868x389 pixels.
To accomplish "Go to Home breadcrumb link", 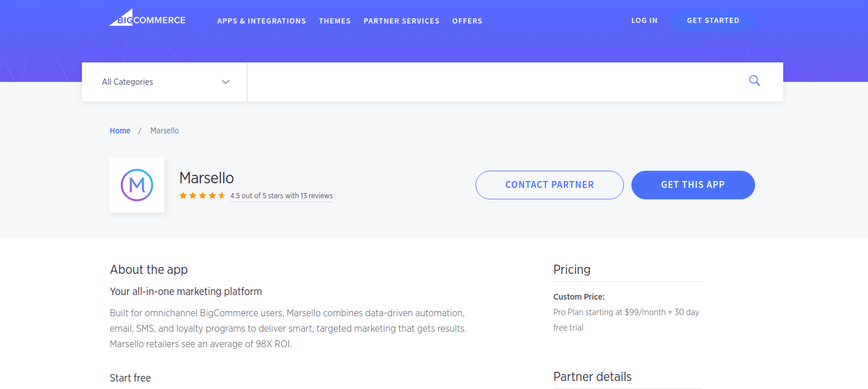I will 120,131.
